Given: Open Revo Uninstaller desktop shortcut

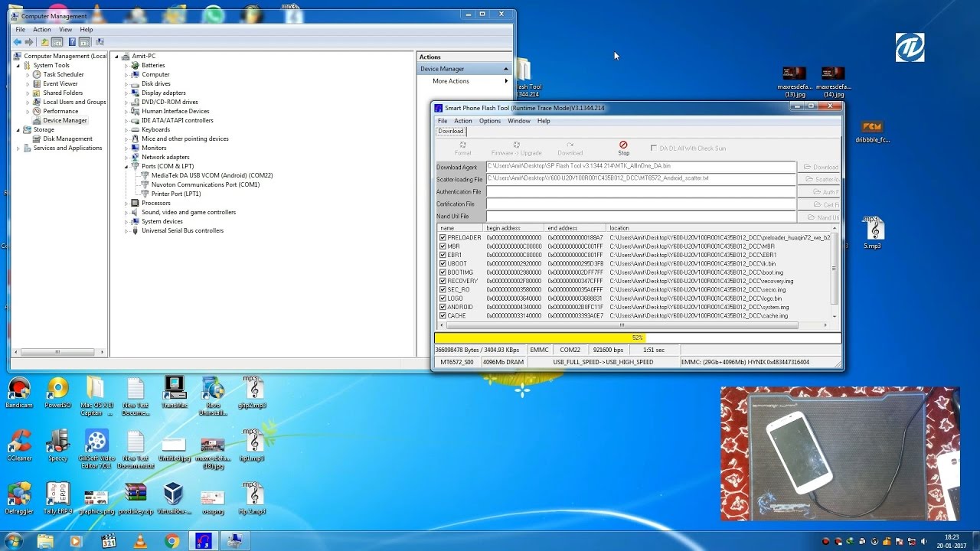Looking at the screenshot, I should point(213,396).
